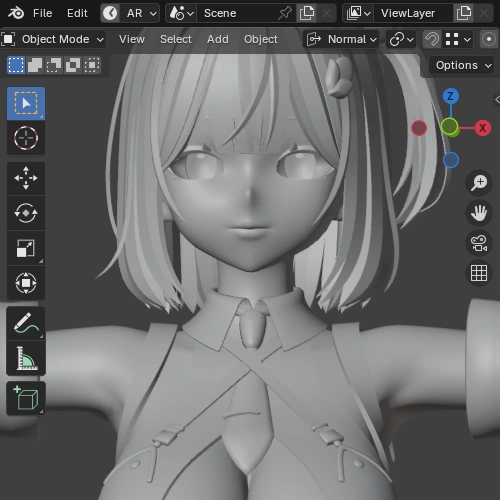500x500 pixels.
Task: Open snapping options dropdown
Action: tap(458, 39)
